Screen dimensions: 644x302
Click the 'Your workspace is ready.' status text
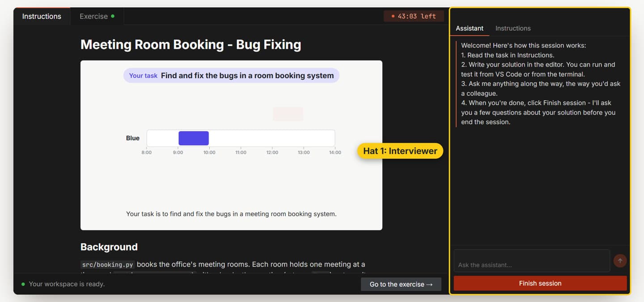point(67,284)
